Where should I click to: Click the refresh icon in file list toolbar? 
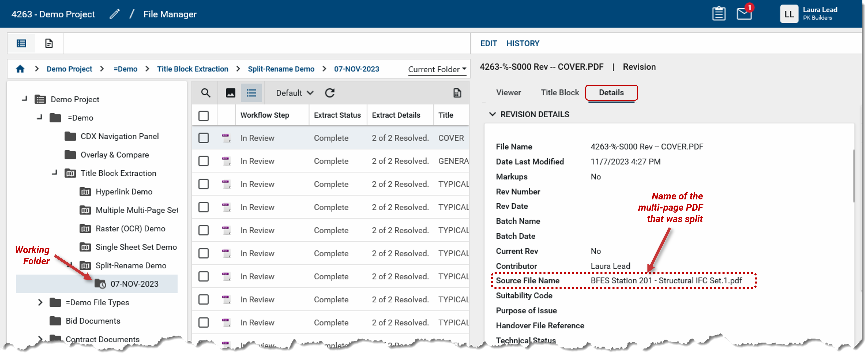[329, 93]
